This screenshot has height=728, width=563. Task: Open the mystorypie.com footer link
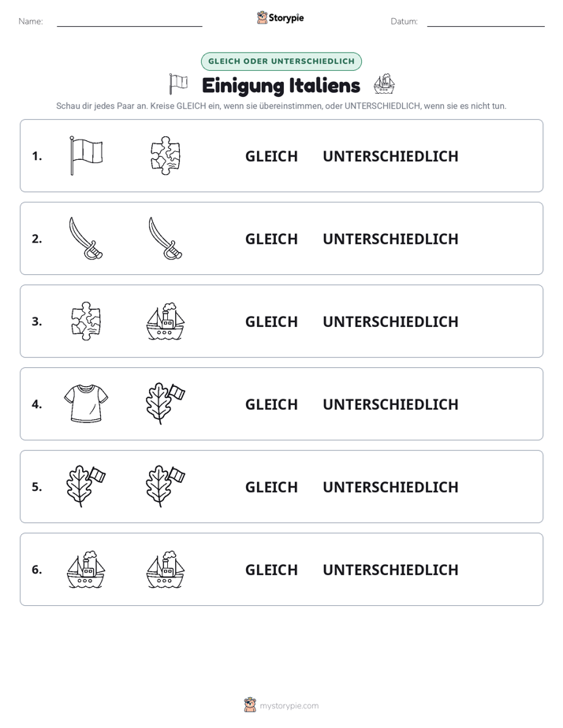(281, 705)
